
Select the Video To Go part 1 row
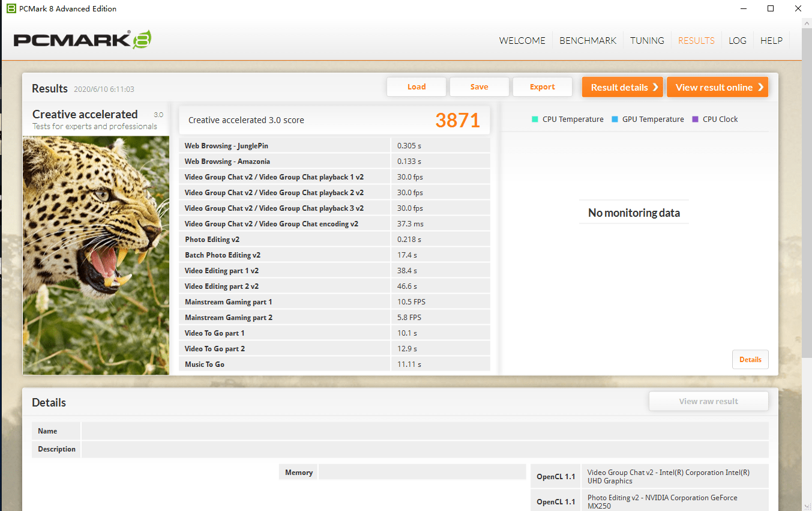[x=334, y=333]
